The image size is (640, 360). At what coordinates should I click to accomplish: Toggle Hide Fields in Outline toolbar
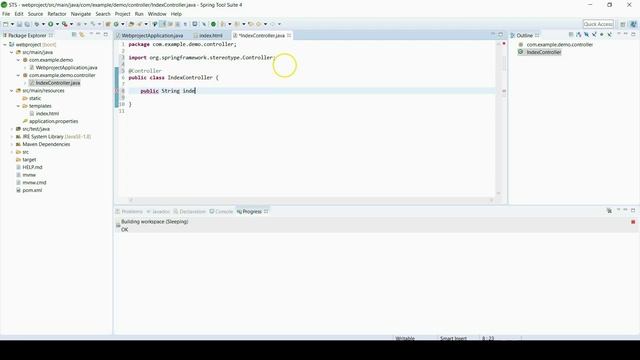pos(586,35)
